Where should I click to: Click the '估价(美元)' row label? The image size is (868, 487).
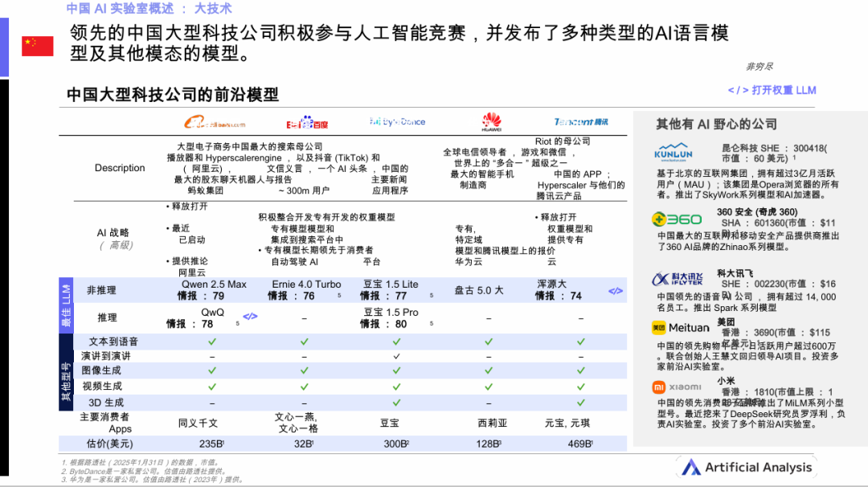coord(109,444)
